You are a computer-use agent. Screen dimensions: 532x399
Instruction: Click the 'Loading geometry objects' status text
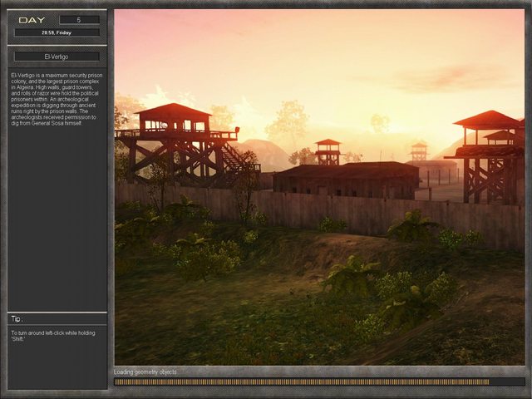pyautogui.click(x=145, y=372)
